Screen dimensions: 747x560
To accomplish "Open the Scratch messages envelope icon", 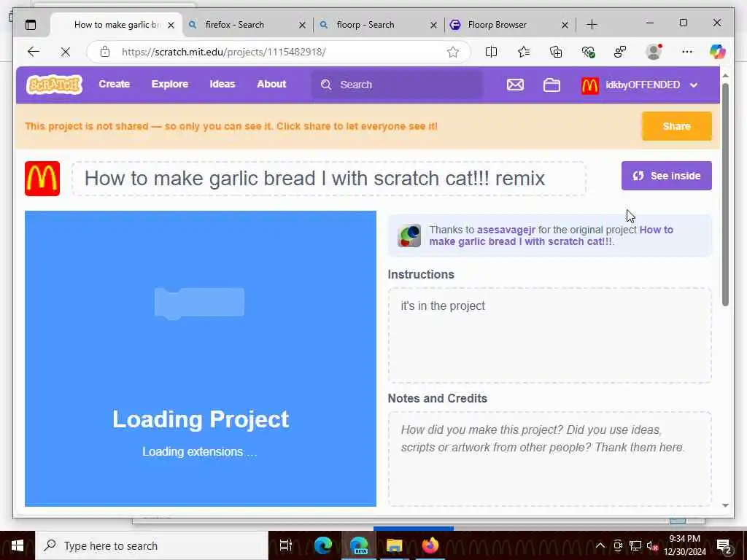I will (x=515, y=85).
